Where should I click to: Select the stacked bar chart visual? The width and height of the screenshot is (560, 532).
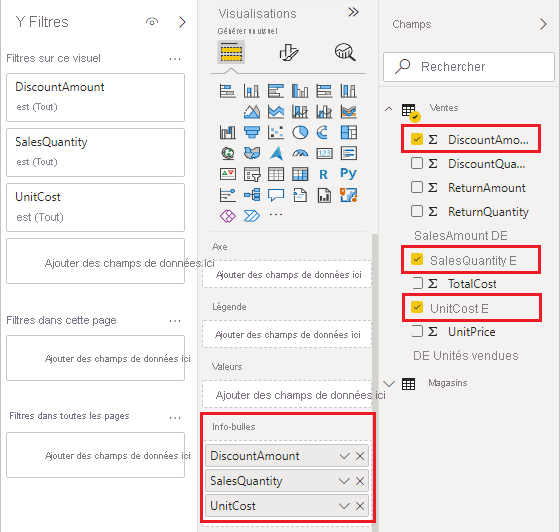pos(228,91)
